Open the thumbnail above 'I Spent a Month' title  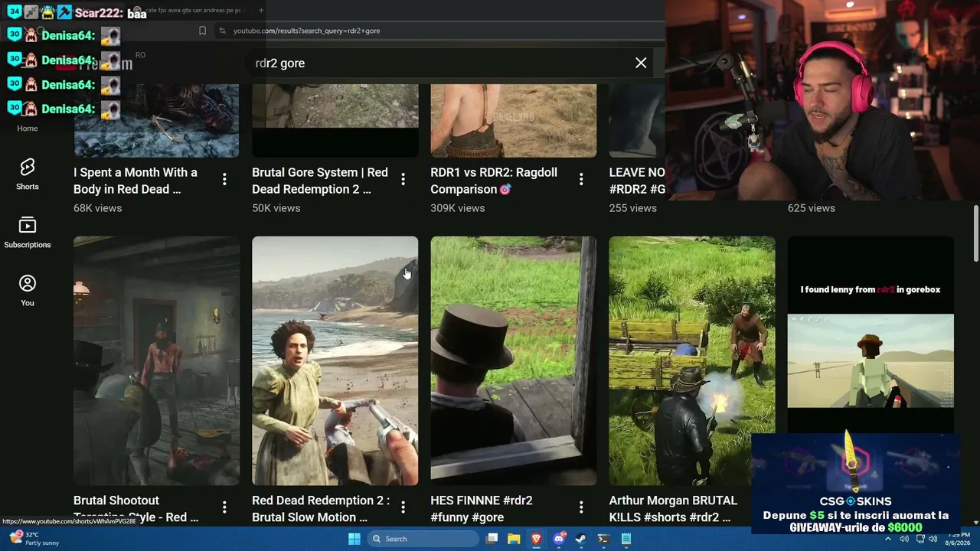point(156,120)
